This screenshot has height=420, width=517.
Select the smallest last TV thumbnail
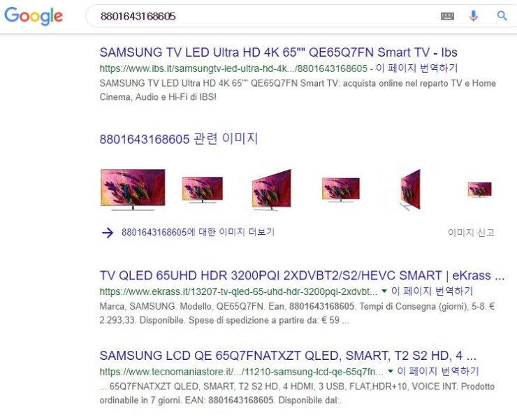click(x=480, y=189)
